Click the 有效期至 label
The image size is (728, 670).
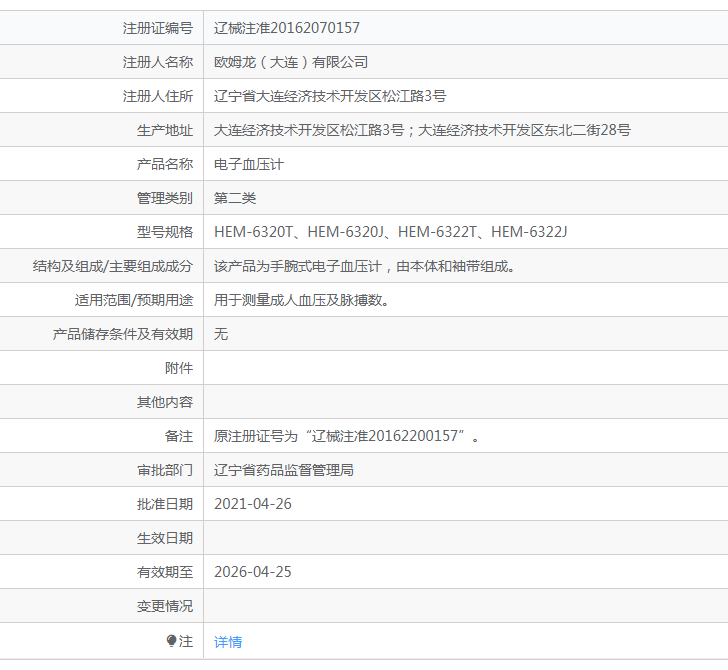[165, 572]
